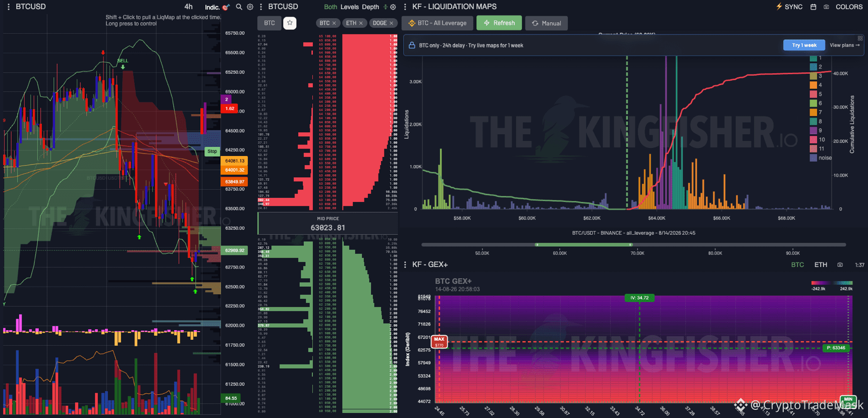
Task: Select the BTC tab in GEX+
Action: pyautogui.click(x=797, y=265)
